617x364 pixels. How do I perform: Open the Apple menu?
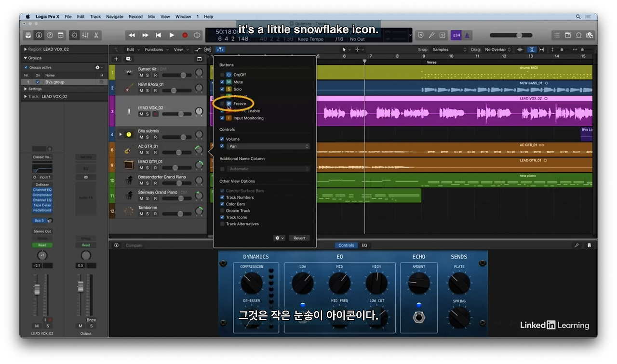(x=27, y=16)
